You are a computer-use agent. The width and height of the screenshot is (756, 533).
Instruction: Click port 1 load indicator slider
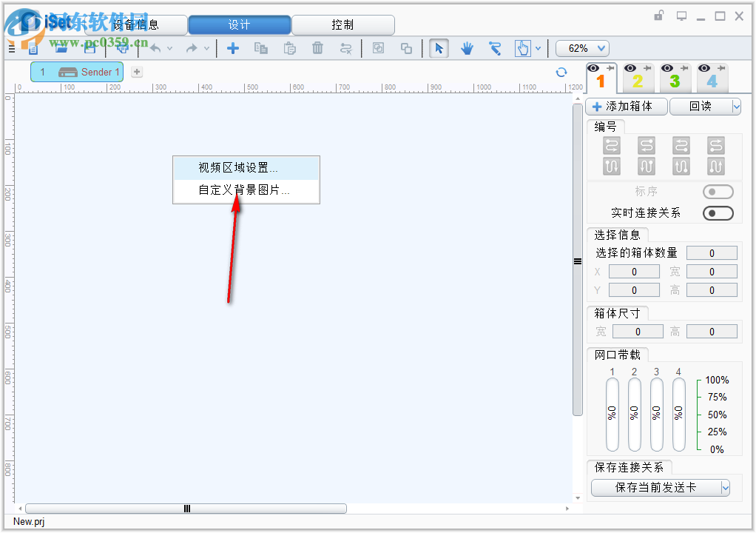click(611, 416)
